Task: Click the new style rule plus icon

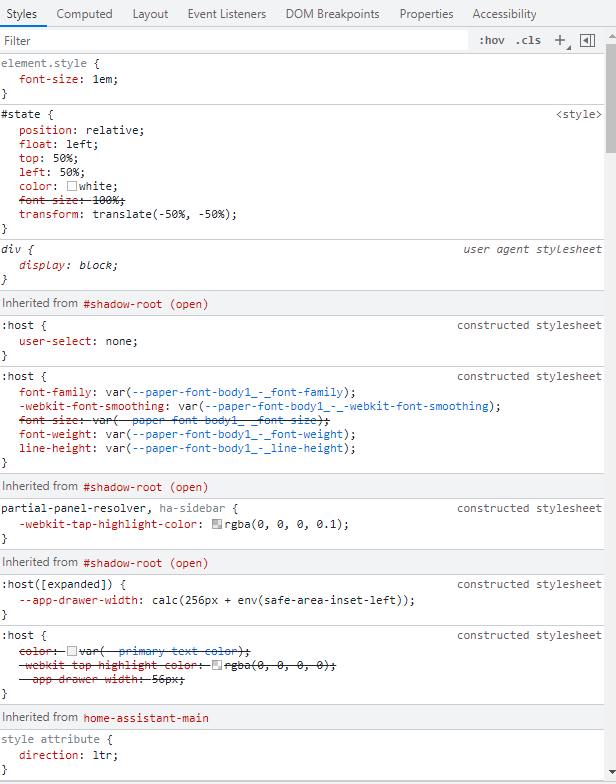Action: pos(560,40)
